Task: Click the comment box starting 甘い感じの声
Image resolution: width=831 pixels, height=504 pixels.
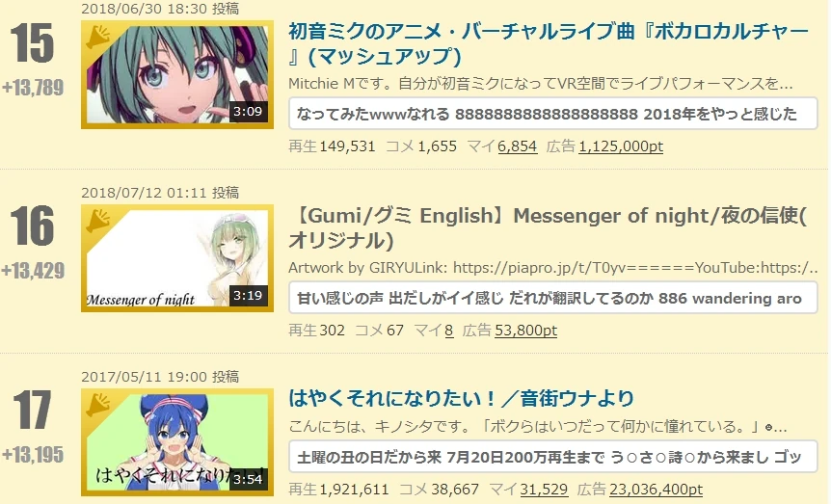Action: 552,298
